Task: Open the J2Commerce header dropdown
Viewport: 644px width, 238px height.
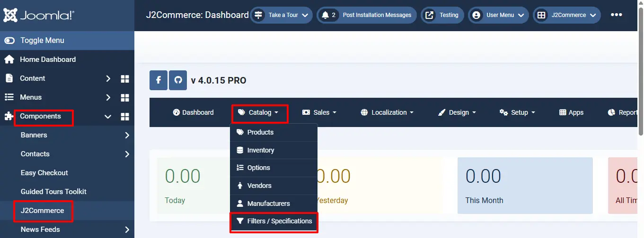Action: point(567,15)
